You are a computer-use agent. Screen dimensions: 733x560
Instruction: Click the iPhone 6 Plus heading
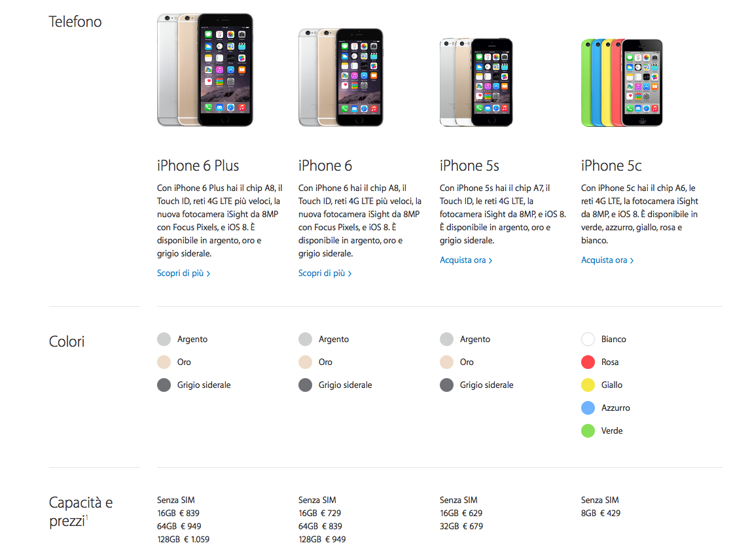click(198, 166)
